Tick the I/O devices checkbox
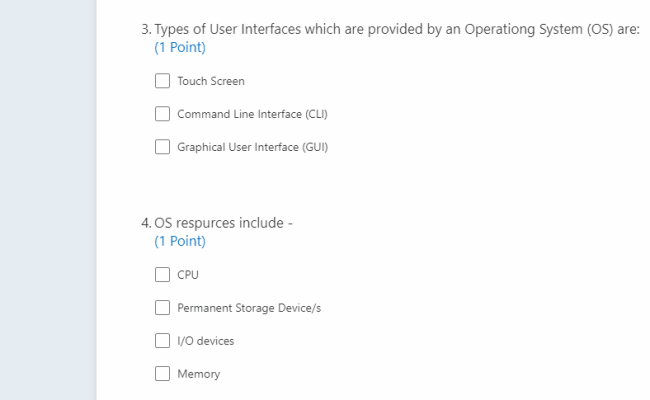 (163, 341)
